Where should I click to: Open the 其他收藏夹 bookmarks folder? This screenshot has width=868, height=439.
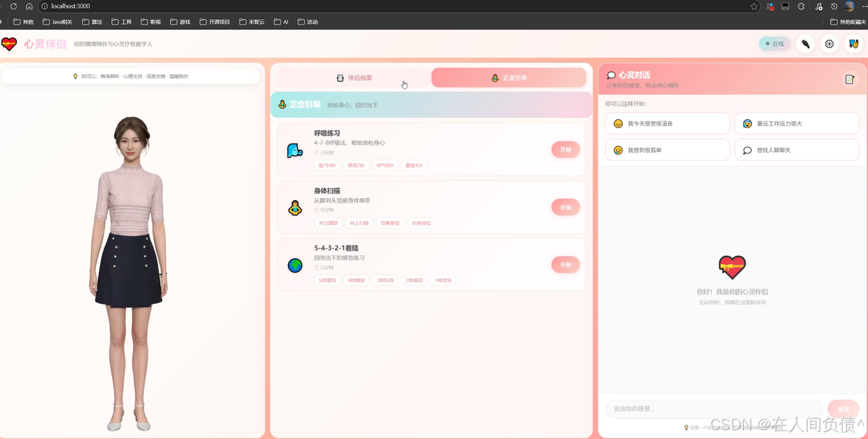click(x=848, y=22)
